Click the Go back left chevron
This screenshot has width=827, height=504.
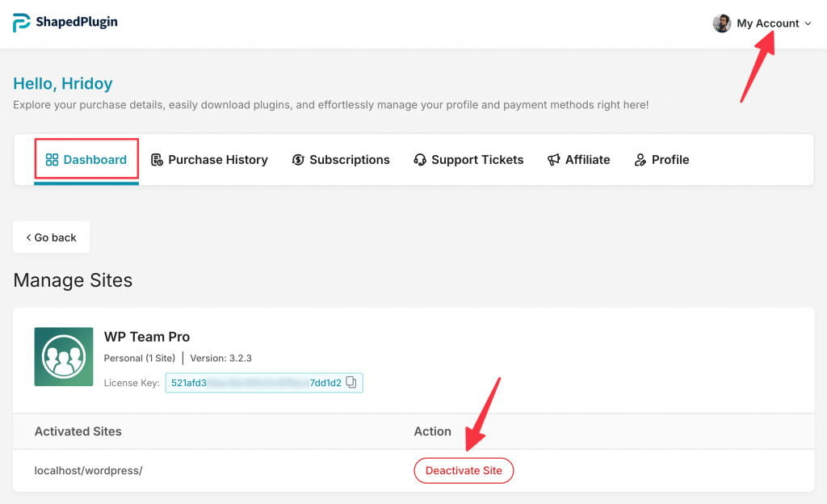click(x=28, y=237)
